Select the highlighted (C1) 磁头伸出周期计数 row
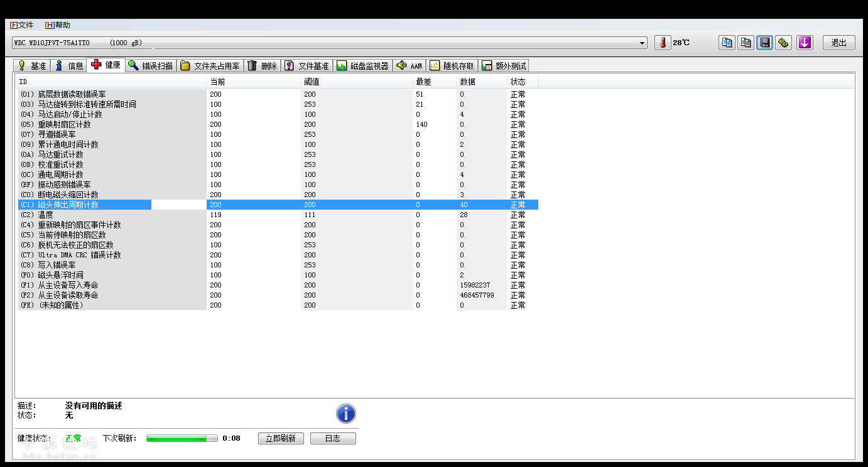Image resolution: width=868 pixels, height=467 pixels. pos(278,205)
